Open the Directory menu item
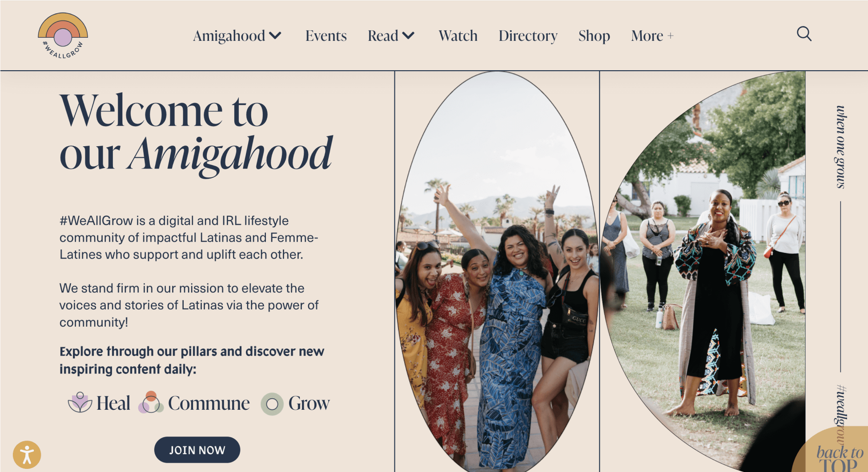The height and width of the screenshot is (472, 868). [x=528, y=36]
